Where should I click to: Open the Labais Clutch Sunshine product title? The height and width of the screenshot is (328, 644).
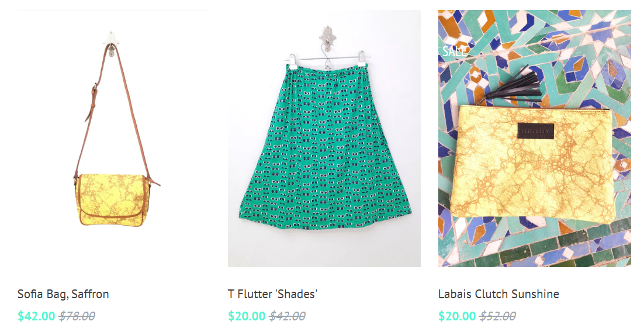click(498, 294)
